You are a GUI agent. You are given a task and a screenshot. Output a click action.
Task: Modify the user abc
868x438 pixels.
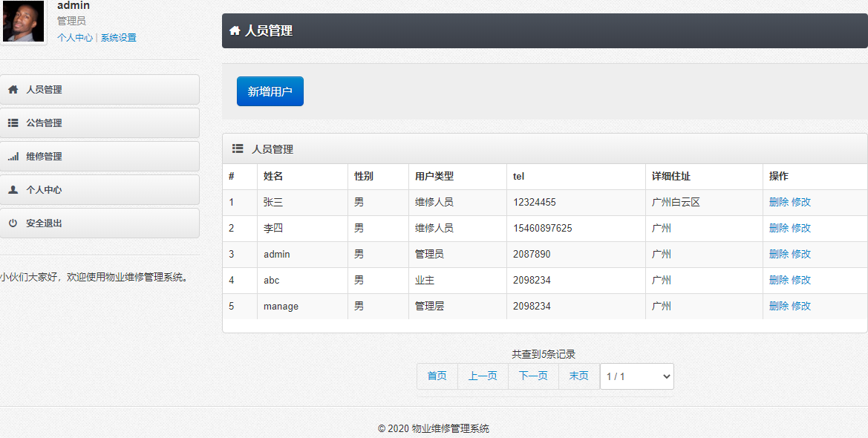coord(801,280)
